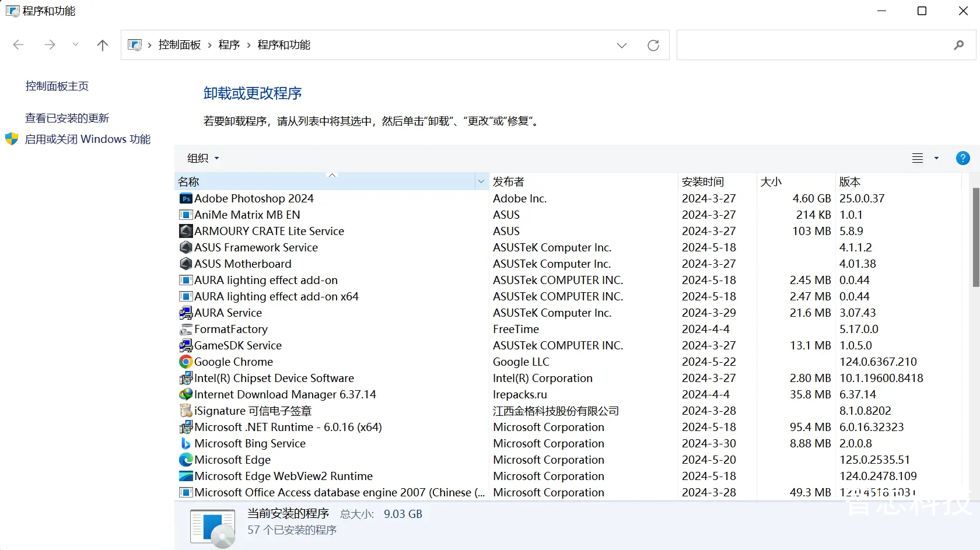
Task: Click install date 2024-5-22 cell
Action: 709,362
